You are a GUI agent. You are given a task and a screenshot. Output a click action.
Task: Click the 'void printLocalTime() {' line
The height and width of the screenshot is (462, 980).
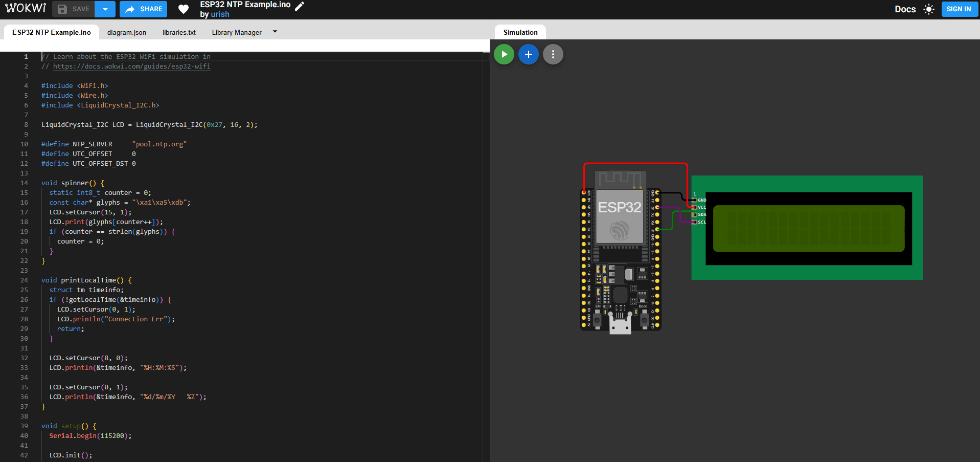86,280
